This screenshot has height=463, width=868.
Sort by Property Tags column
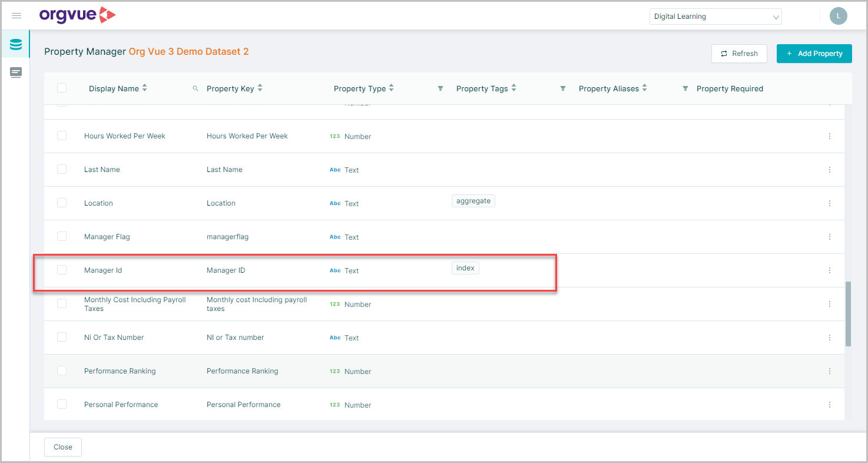pyautogui.click(x=513, y=88)
